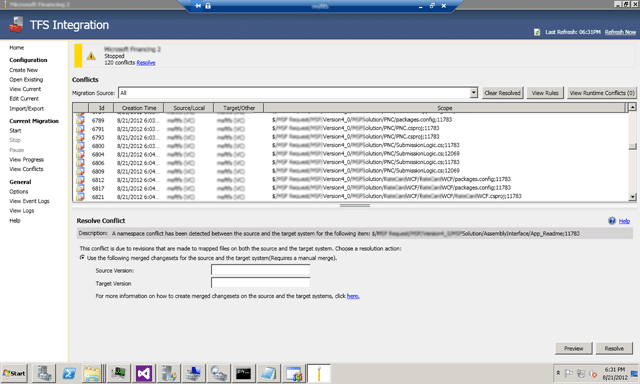
Task: Open Help in the sidebar
Action: pos(15,220)
